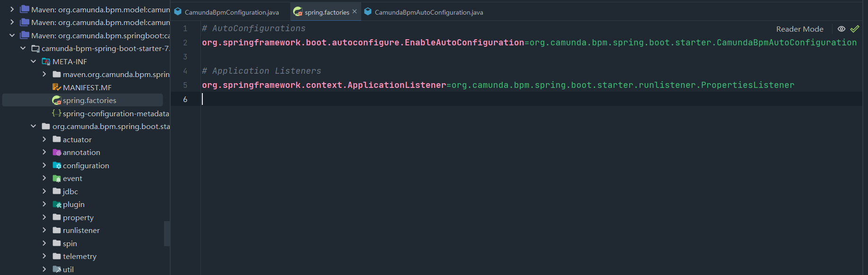Click the PropertiesListener class reference in line 5
This screenshot has height=275, width=868.
pyautogui.click(x=747, y=85)
